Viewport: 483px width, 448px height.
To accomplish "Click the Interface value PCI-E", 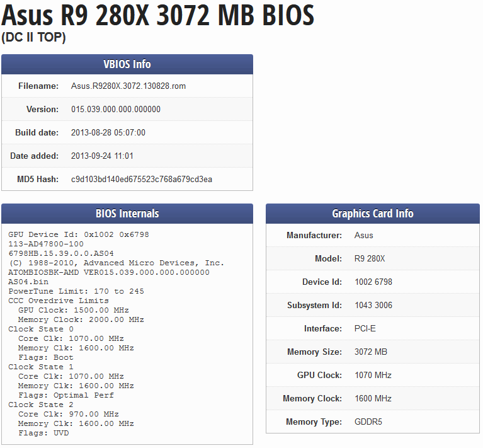I will (366, 329).
